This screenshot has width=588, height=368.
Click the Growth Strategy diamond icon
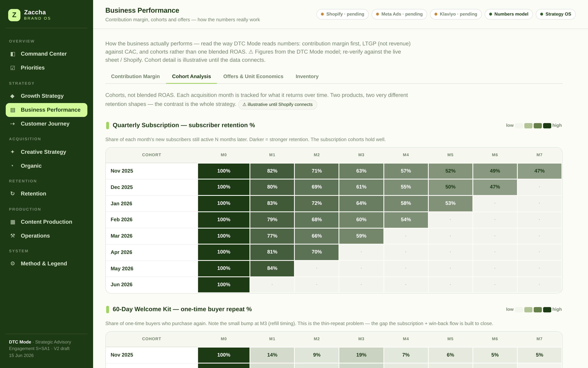(13, 96)
